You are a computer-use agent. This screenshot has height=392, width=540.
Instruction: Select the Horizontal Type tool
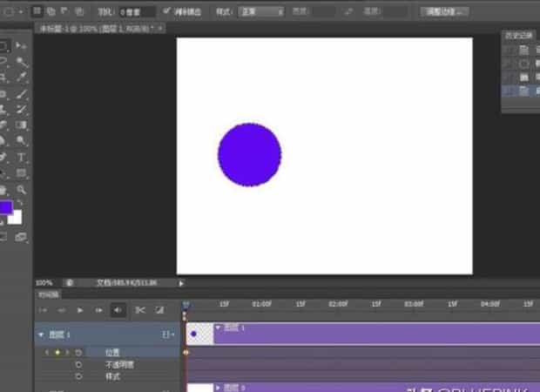(x=22, y=157)
